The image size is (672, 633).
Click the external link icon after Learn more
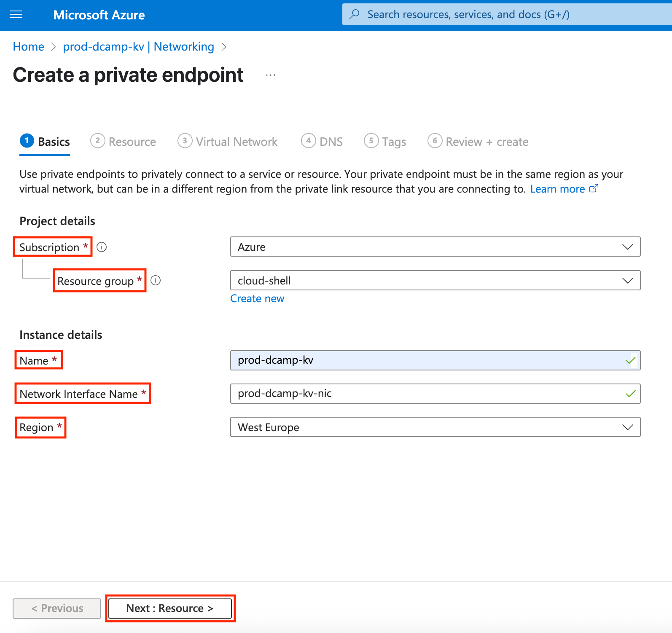coord(594,188)
